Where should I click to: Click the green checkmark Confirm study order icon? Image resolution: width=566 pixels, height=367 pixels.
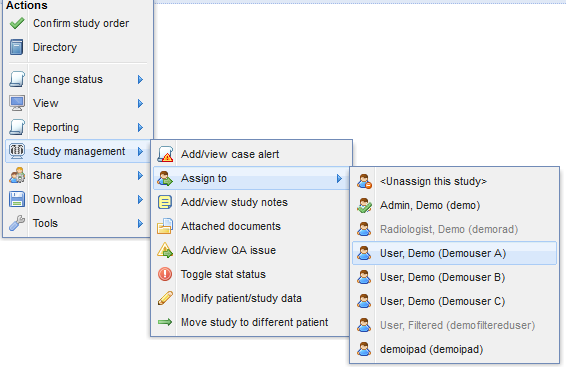17,23
